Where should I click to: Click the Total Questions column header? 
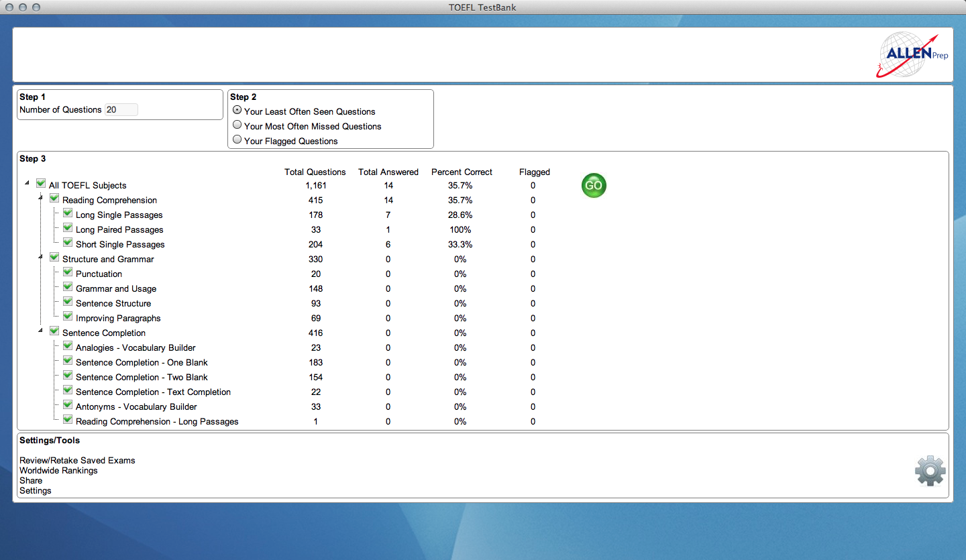pos(315,172)
